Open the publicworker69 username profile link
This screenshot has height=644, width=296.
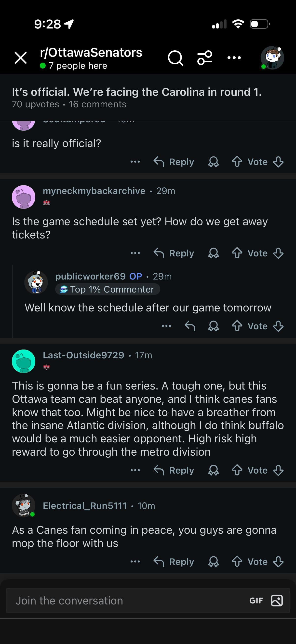click(90, 276)
